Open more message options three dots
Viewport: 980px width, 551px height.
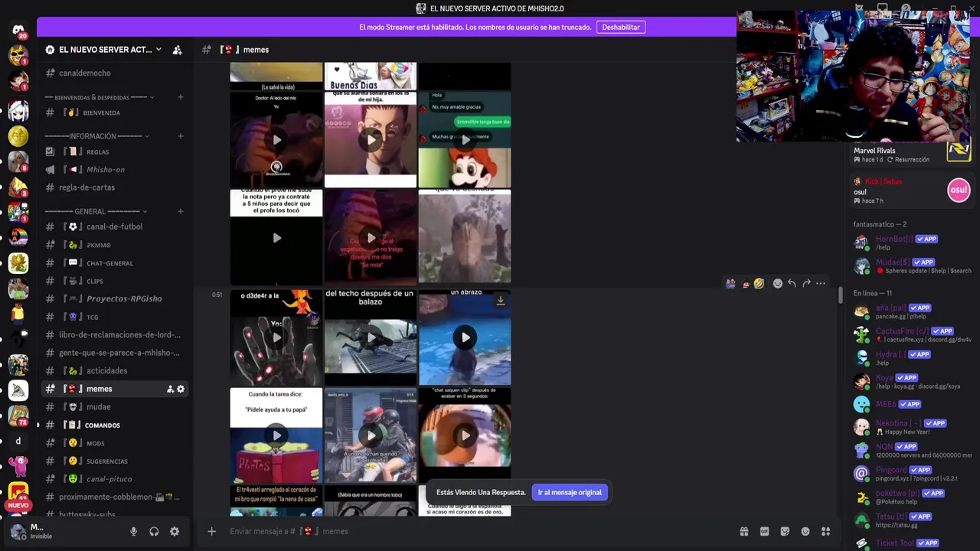[821, 283]
